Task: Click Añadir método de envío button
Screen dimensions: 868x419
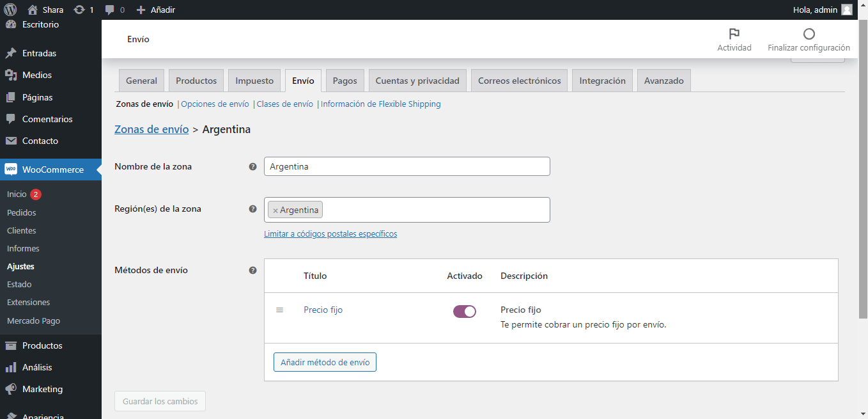Action: (325, 362)
